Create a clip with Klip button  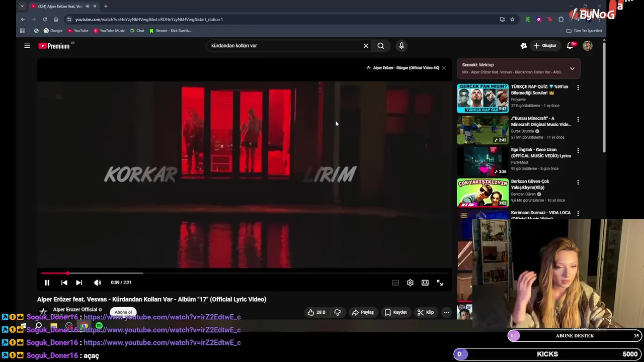pyautogui.click(x=426, y=312)
